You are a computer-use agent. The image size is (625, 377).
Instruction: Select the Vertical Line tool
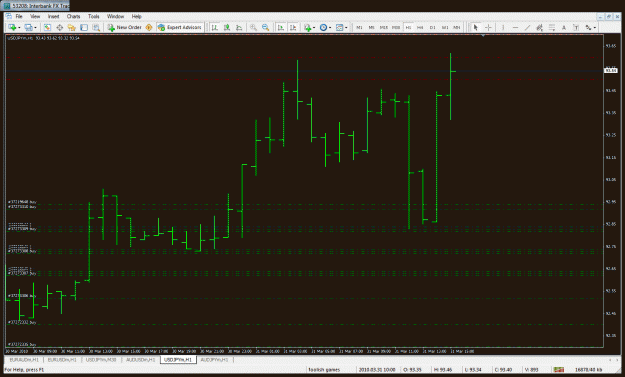pos(503,27)
